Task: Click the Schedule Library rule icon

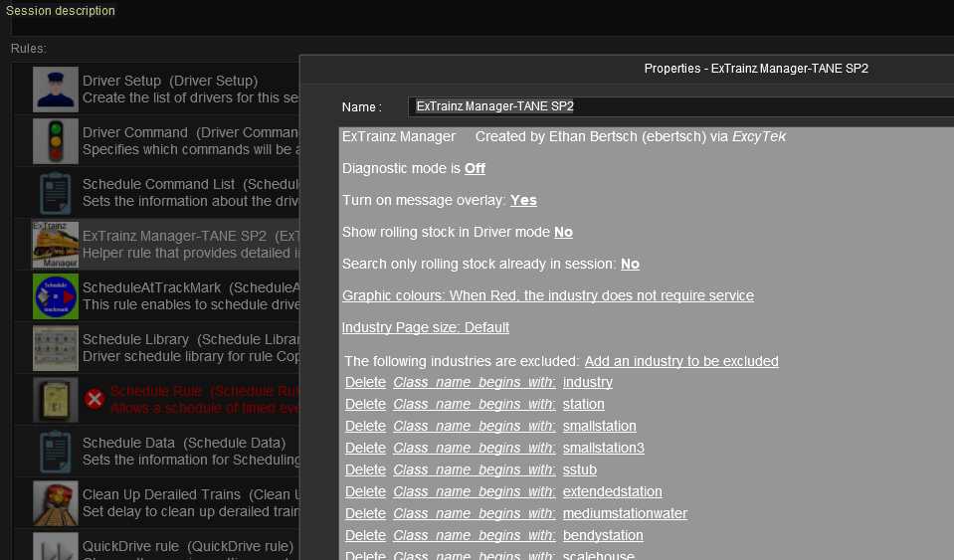Action: [x=56, y=348]
